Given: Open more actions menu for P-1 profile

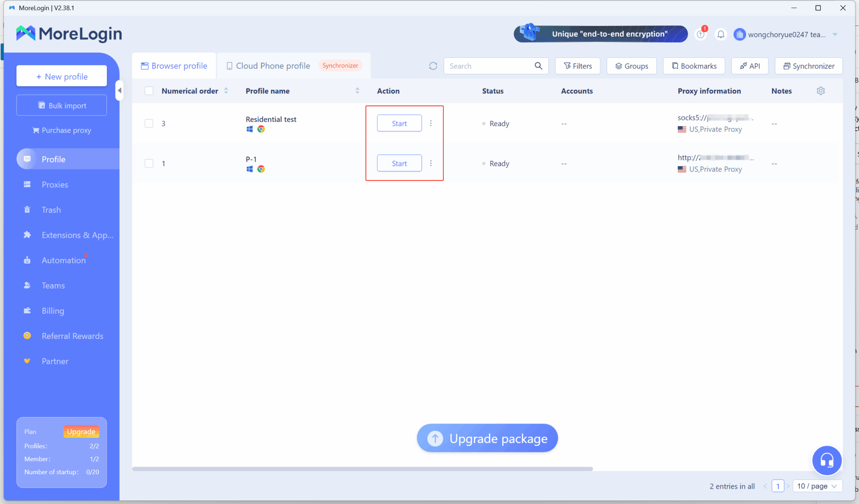Looking at the screenshot, I should (431, 163).
